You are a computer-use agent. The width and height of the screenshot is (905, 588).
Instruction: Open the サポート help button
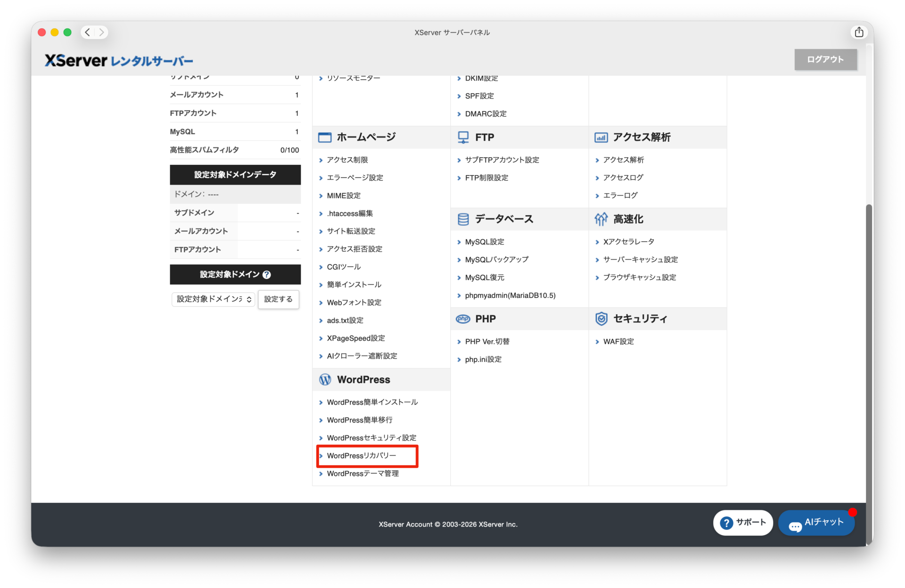743,523
